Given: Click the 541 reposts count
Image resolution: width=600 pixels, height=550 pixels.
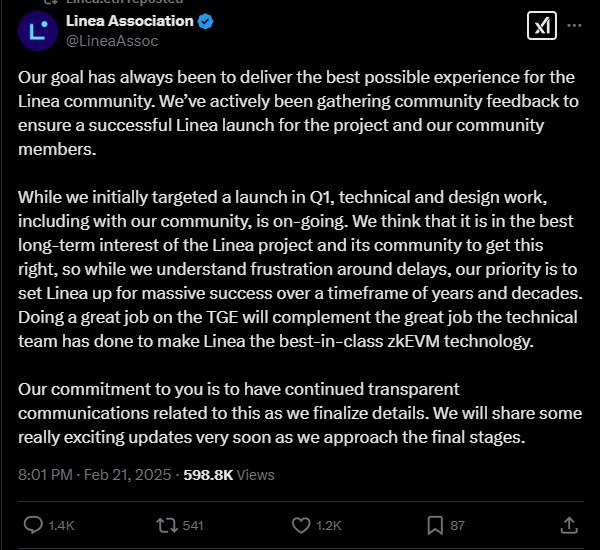Looking at the screenshot, I should click(193, 526).
